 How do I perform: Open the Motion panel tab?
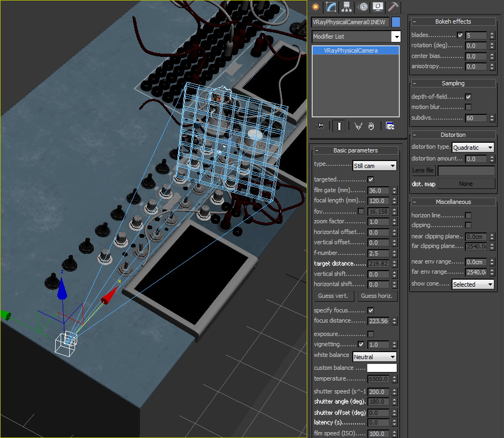pos(362,7)
